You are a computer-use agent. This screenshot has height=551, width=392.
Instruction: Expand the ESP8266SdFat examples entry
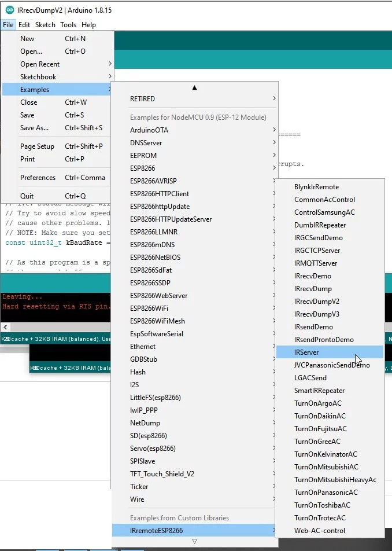(194, 270)
